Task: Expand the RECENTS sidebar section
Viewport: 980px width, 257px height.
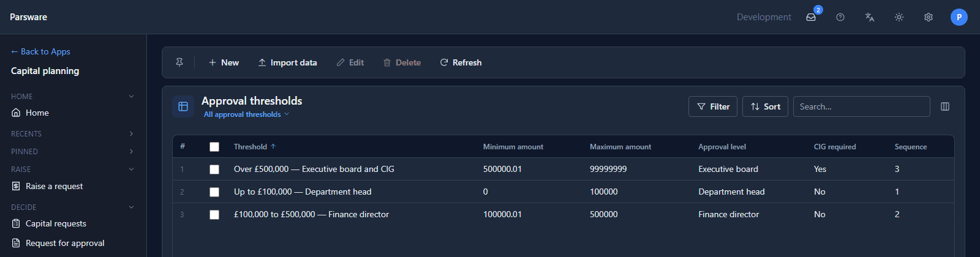Action: pyautogui.click(x=73, y=133)
